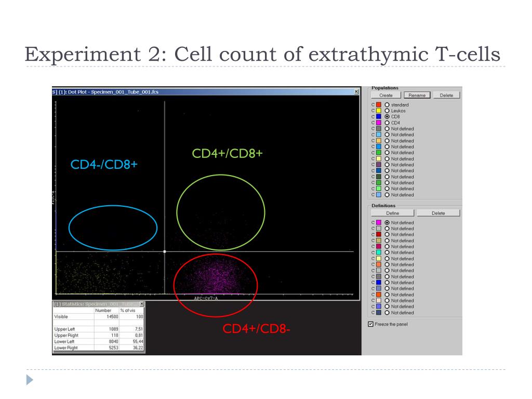The height and width of the screenshot is (399, 532).
Task: Click the Lower Right row label
Action: (x=66, y=348)
